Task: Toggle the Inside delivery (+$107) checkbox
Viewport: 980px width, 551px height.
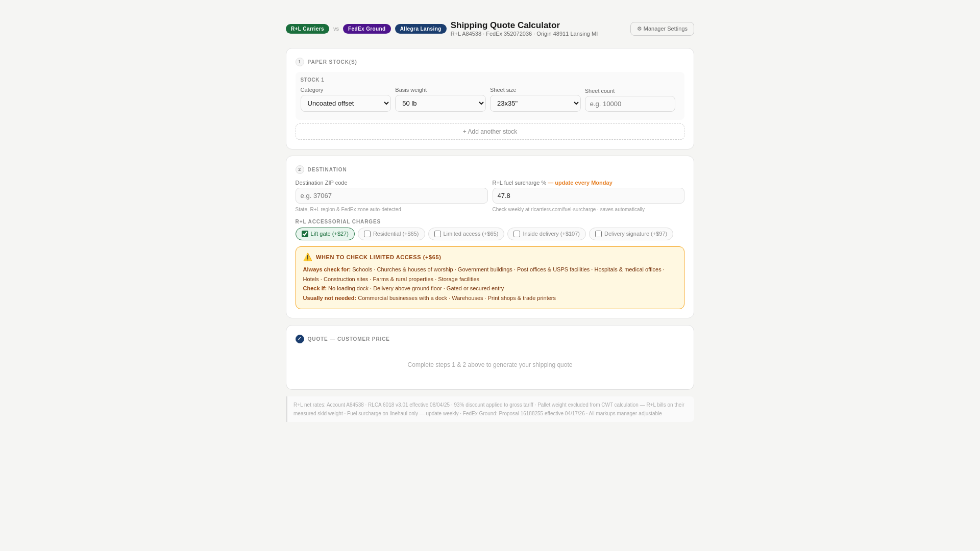Action: [x=517, y=234]
